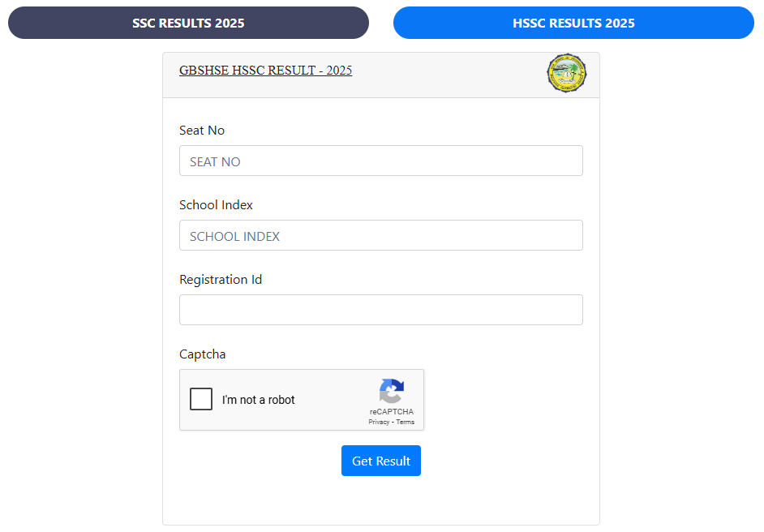
Task: Open the reCAPTCHA Privacy policy link
Action: click(x=379, y=422)
